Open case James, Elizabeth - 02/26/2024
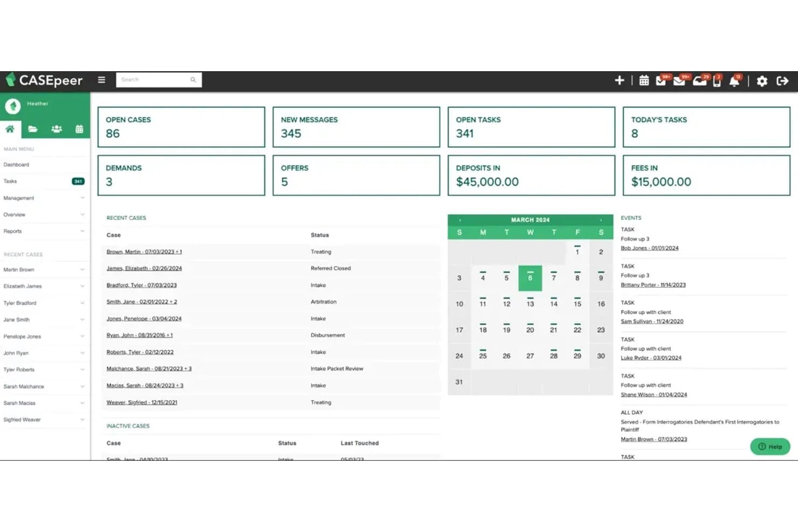Image resolution: width=798 pixels, height=532 pixels. pyautogui.click(x=144, y=268)
